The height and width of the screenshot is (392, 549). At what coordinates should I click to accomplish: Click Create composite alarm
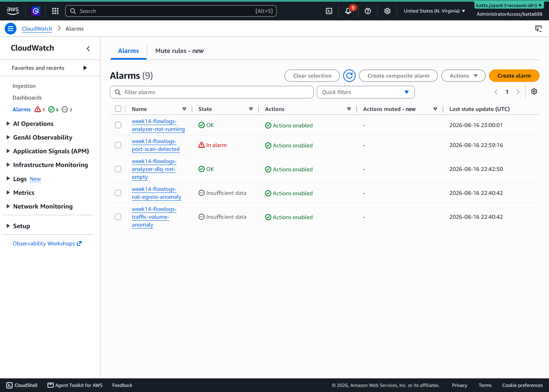tap(398, 76)
